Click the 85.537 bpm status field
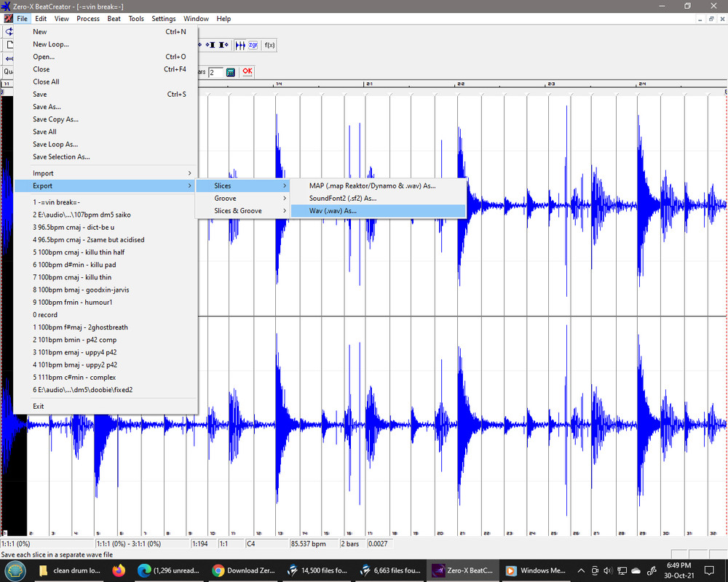Viewport: 728px width, 582px height. coord(313,543)
